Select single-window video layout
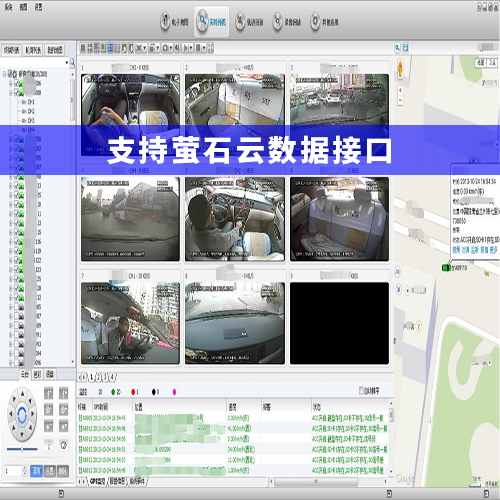The width and height of the screenshot is (500, 500). (x=83, y=48)
